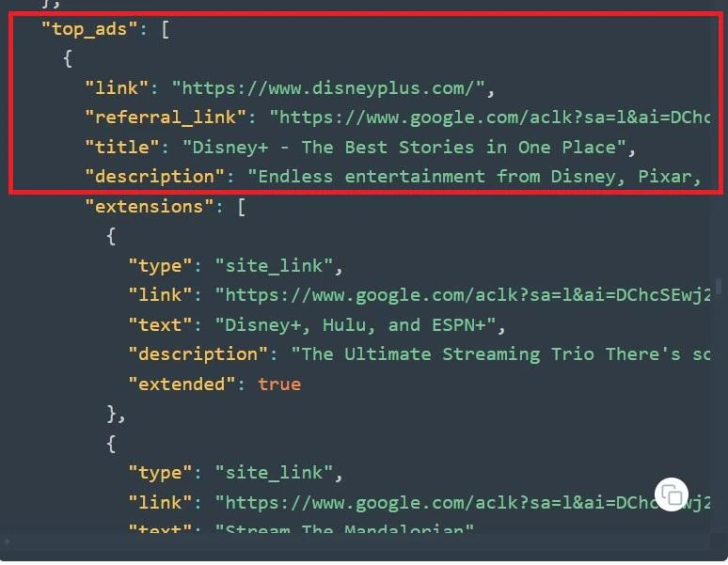Screen dimensions: 728x565
Task: Click the "extended" key
Action: pos(182,385)
